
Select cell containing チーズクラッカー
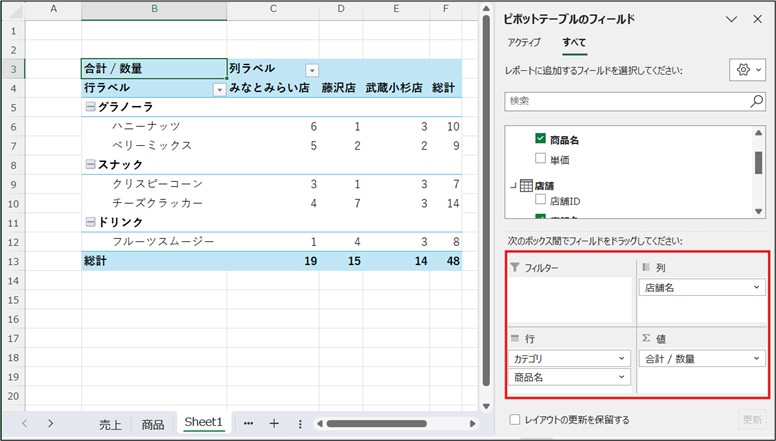coord(154,203)
